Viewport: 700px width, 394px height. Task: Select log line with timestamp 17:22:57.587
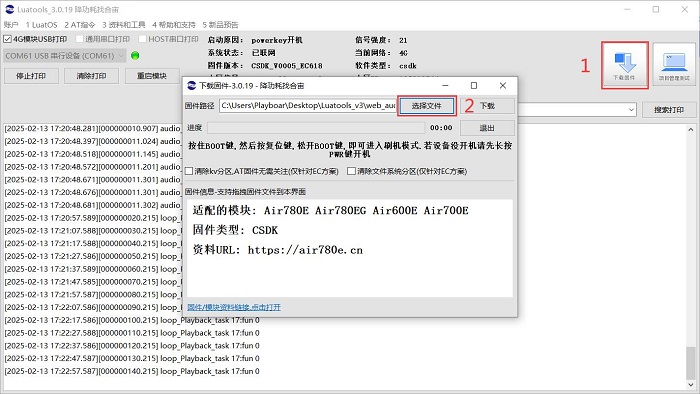132,371
